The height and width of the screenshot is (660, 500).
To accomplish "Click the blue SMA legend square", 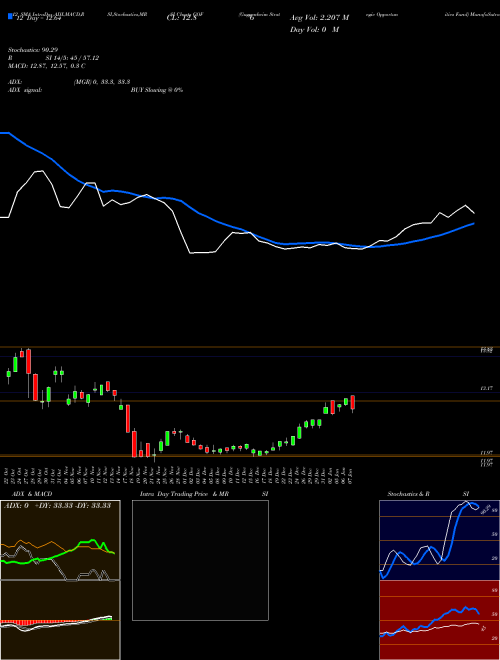I will pos(10,16).
